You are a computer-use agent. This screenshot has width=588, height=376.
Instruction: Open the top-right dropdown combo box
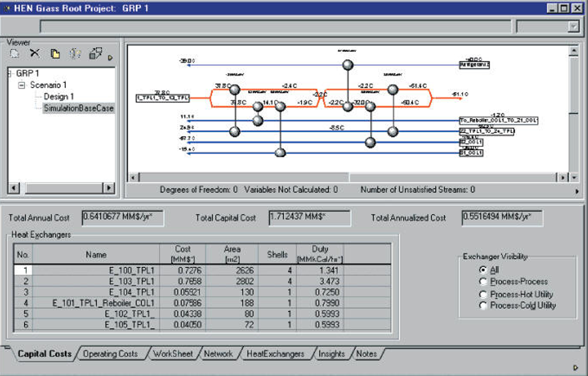pos(573,27)
